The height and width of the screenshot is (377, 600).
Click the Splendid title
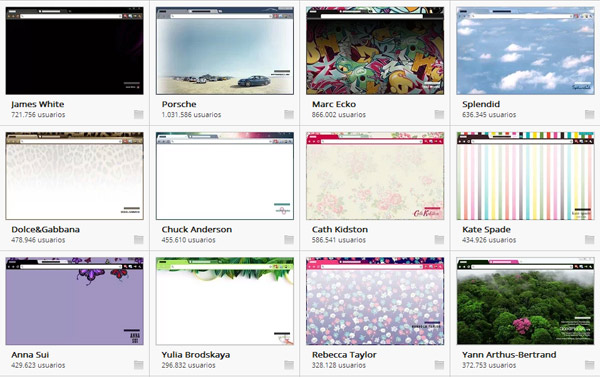(481, 104)
